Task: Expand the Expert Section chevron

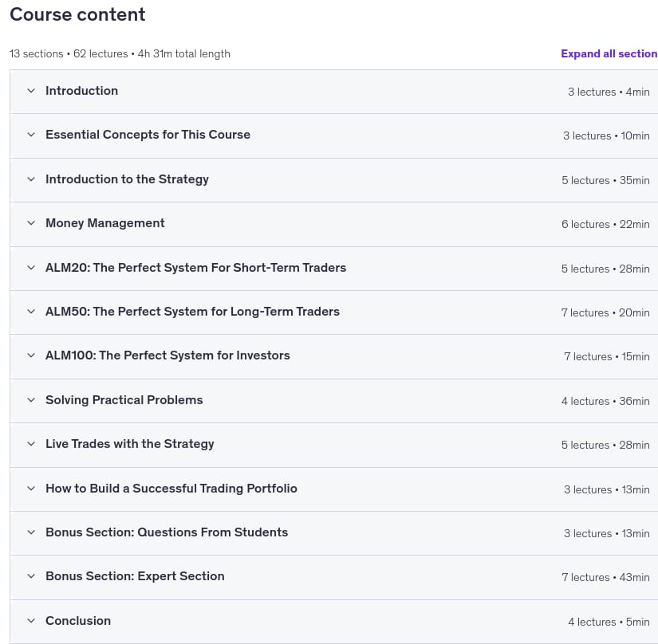Action: coord(31,576)
